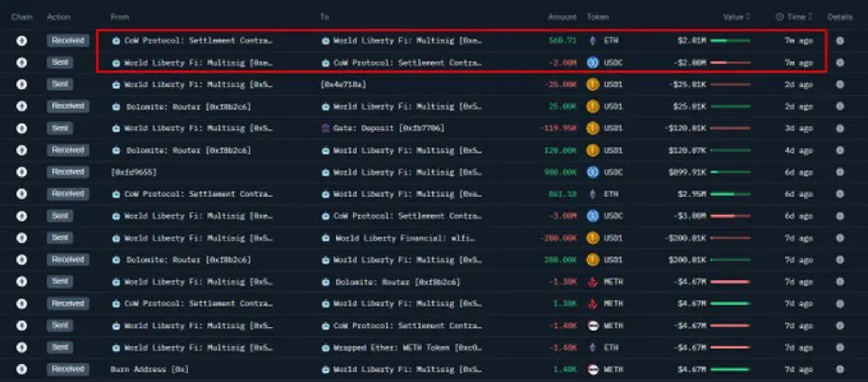
Task: Open the [0xfd9655] sender address
Action: click(134, 172)
